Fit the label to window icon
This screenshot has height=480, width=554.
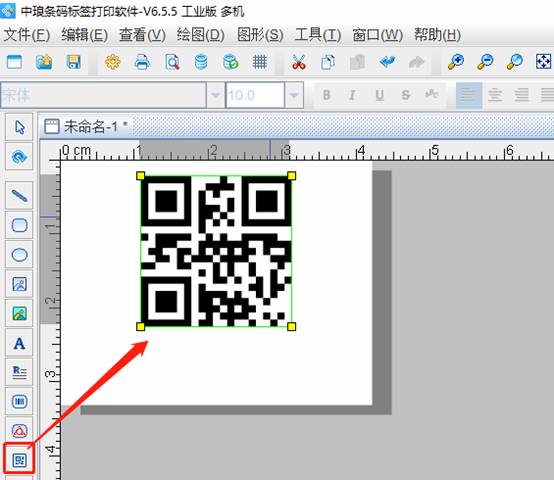543,62
